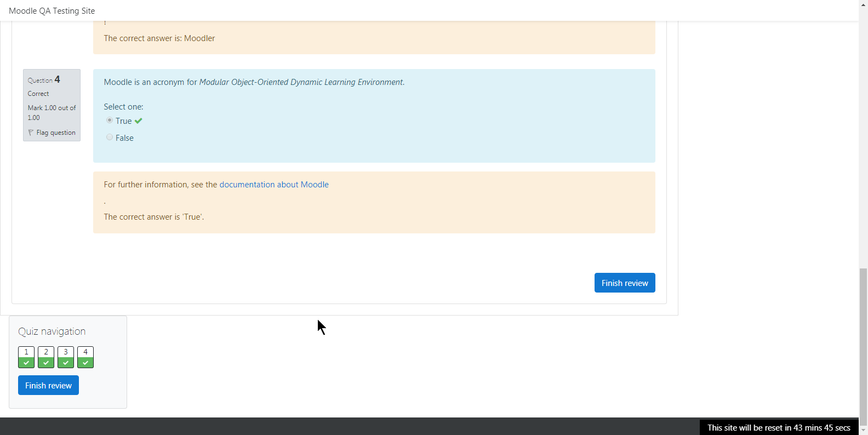This screenshot has width=868, height=435.
Task: Select the True radio button
Action: click(110, 120)
